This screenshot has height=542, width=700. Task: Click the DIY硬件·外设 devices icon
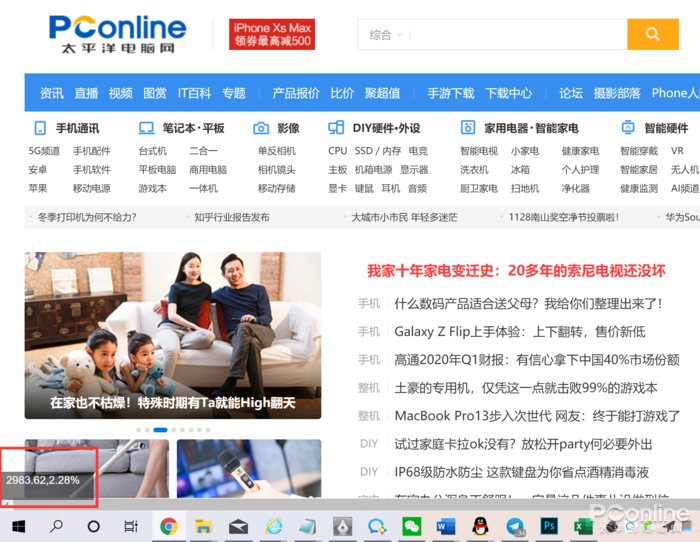point(336,128)
